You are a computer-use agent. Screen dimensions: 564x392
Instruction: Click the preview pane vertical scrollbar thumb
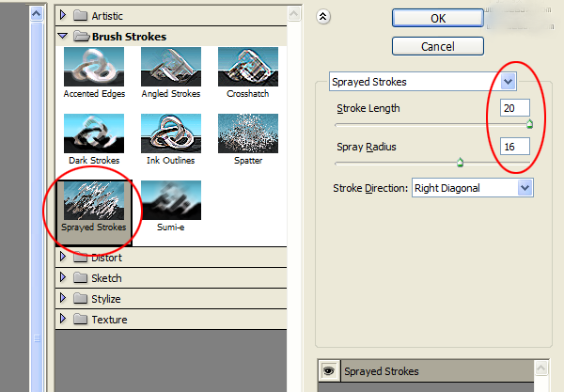[37, 207]
